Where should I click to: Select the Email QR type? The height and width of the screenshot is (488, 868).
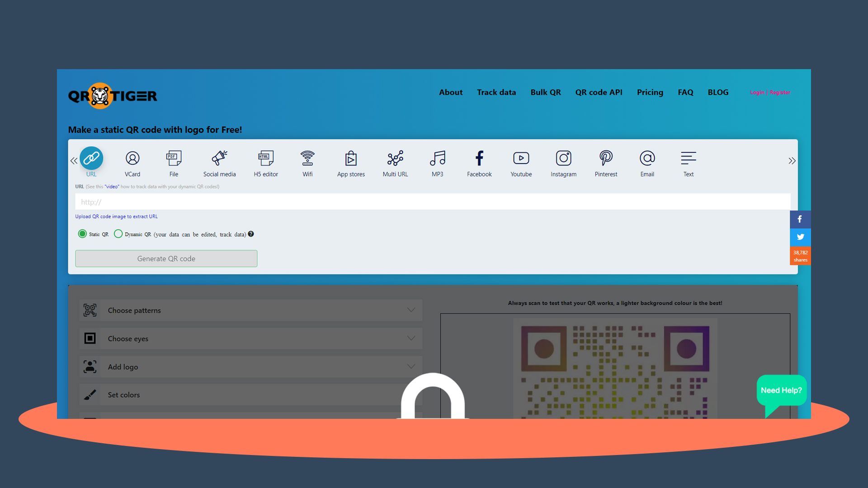coord(647,158)
